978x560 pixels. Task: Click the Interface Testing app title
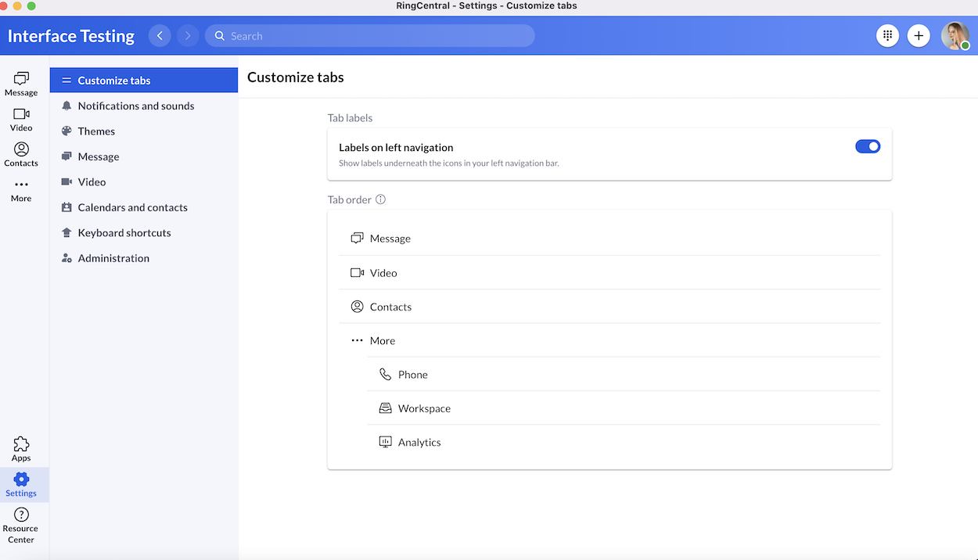[71, 36]
